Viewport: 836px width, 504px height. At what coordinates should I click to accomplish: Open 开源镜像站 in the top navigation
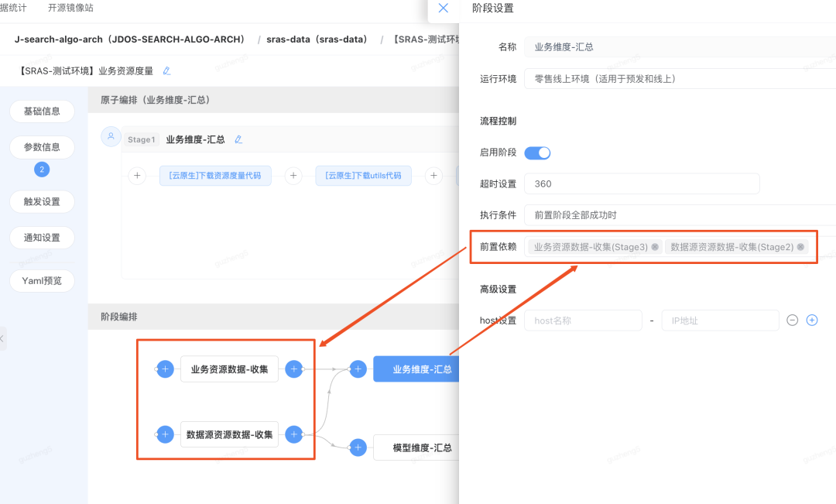tap(70, 8)
